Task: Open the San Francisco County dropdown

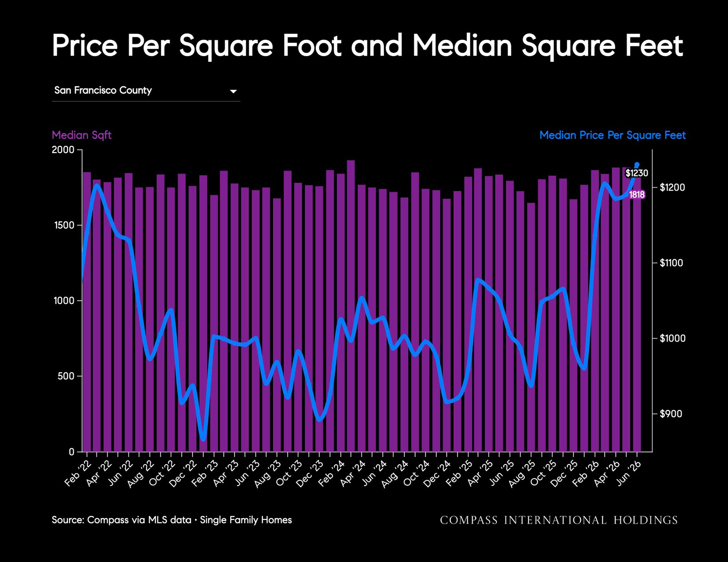Action: pyautogui.click(x=146, y=91)
